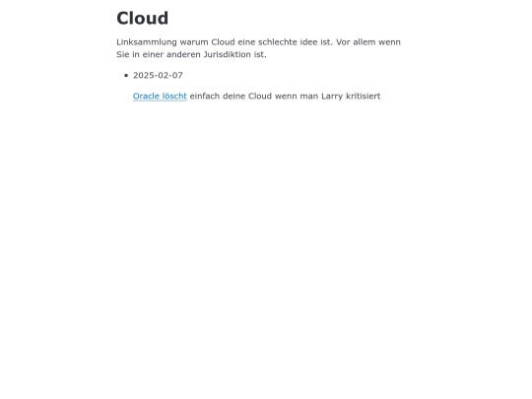Click the word 'Jurisdiktion' in the paragraph
Screen dimensions: 532x399
pos(227,54)
